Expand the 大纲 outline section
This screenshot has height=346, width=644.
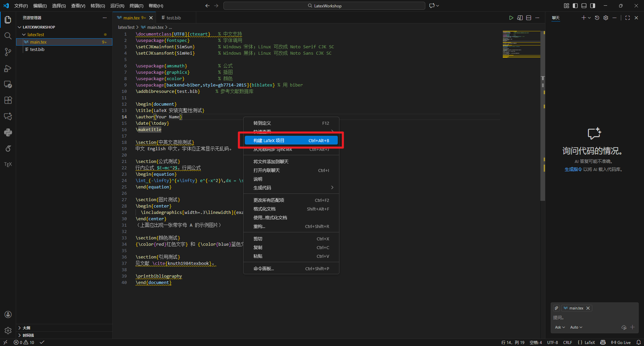(x=26, y=328)
